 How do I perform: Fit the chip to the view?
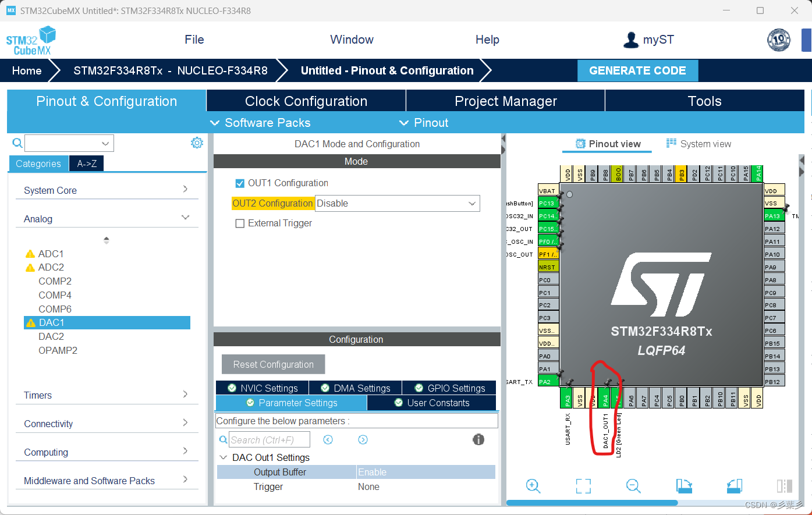click(583, 486)
